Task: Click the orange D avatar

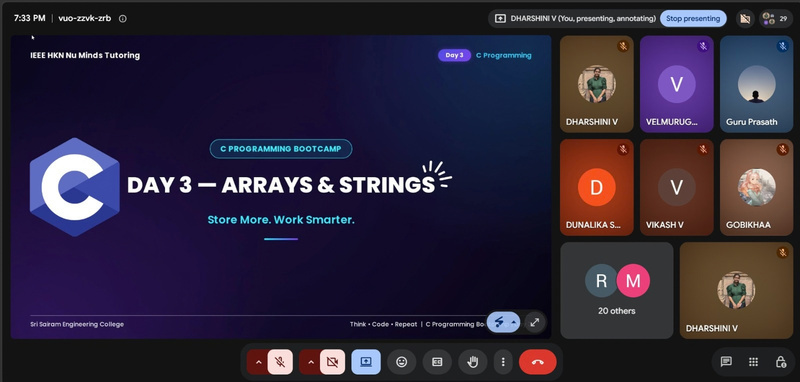Action: (596, 187)
